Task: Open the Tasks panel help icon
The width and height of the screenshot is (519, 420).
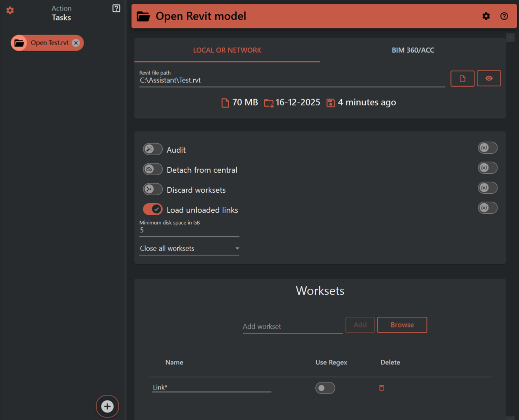Action: (116, 8)
